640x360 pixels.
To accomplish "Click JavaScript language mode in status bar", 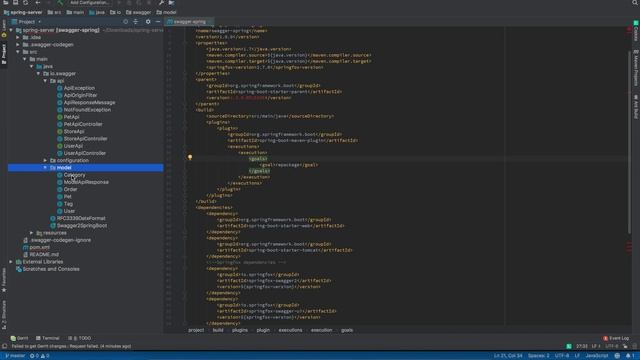I will pos(597,356).
